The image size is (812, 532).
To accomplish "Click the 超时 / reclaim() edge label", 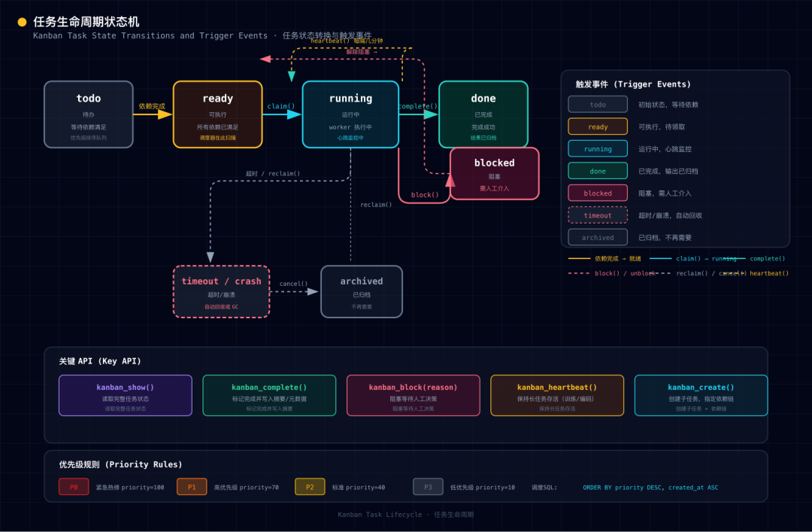I will pos(273,174).
